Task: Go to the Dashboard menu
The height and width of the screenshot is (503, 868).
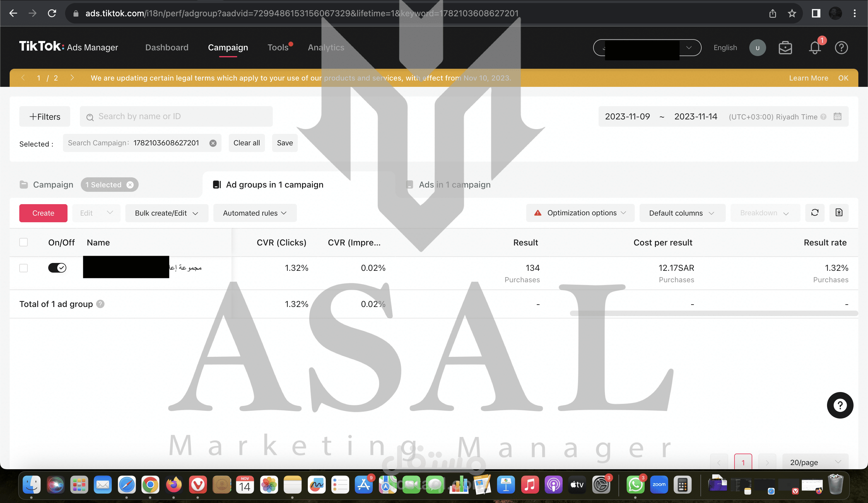Action: [x=167, y=47]
